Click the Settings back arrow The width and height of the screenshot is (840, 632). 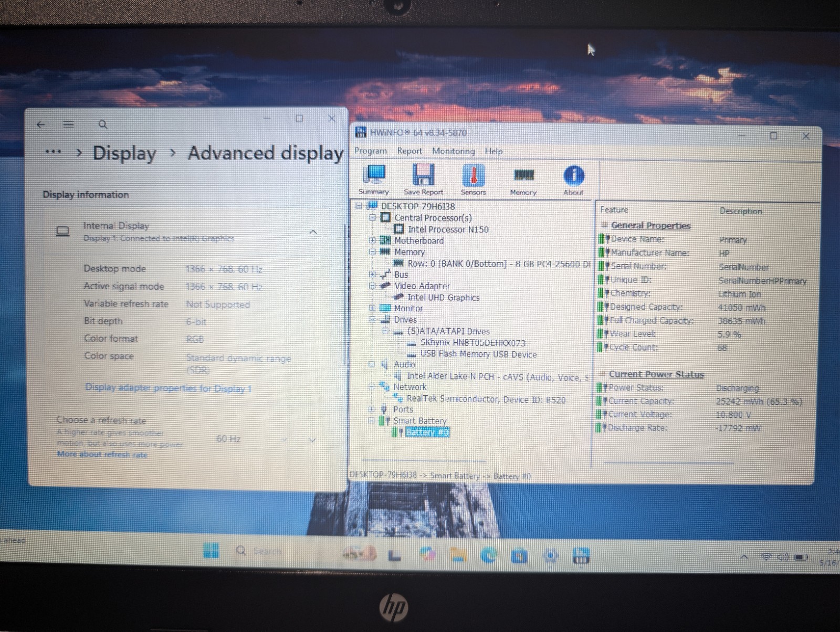[x=41, y=125]
